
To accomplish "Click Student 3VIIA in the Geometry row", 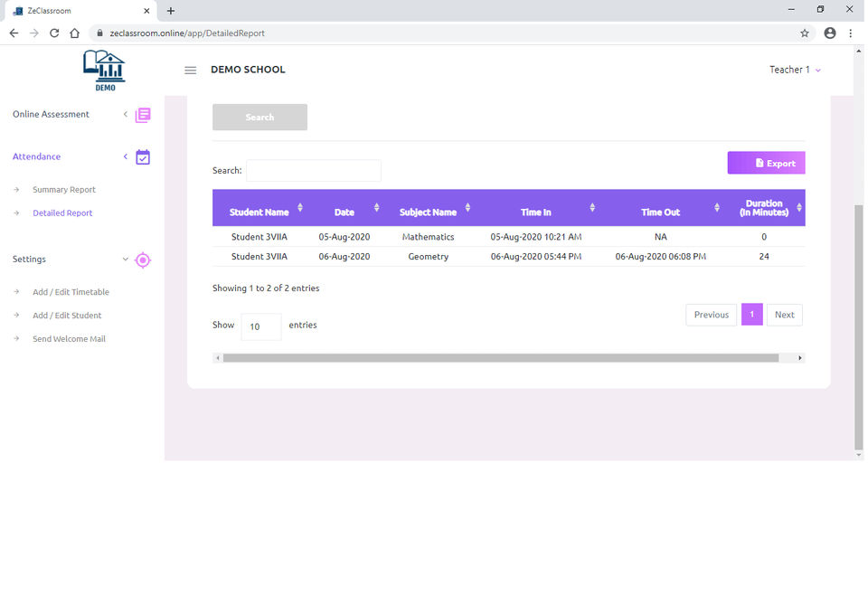I will click(259, 257).
